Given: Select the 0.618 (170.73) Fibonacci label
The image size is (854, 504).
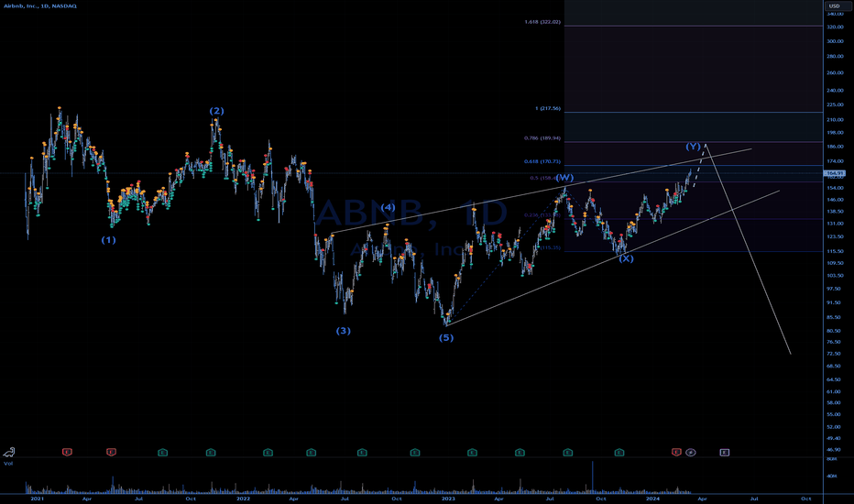Looking at the screenshot, I should 542,162.
